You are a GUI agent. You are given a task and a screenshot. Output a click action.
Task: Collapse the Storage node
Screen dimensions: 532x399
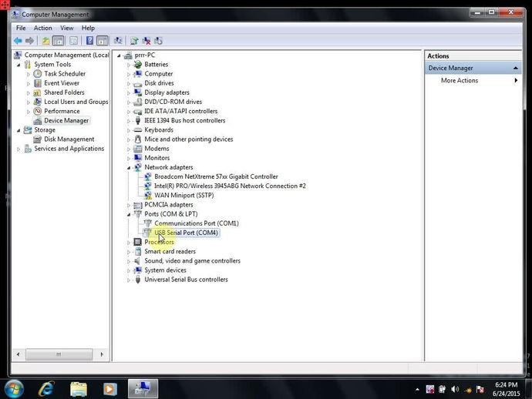pyautogui.click(x=19, y=130)
